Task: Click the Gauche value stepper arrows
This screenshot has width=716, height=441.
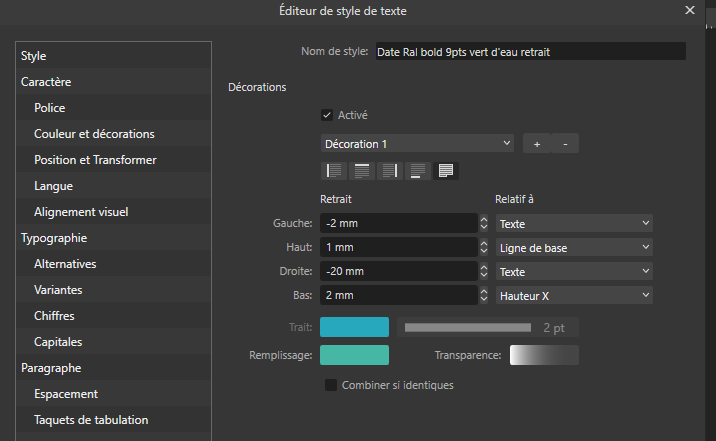Action: click(x=484, y=223)
